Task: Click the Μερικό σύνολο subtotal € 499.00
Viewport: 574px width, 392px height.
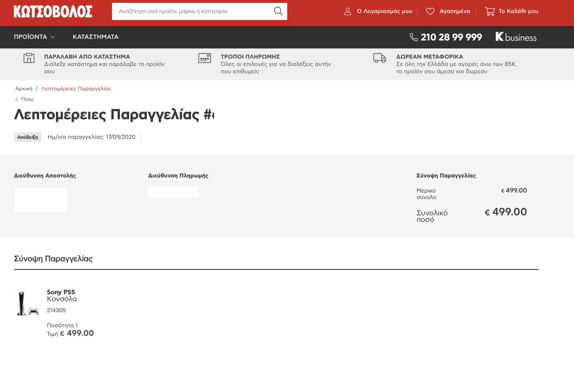Action: coord(514,190)
